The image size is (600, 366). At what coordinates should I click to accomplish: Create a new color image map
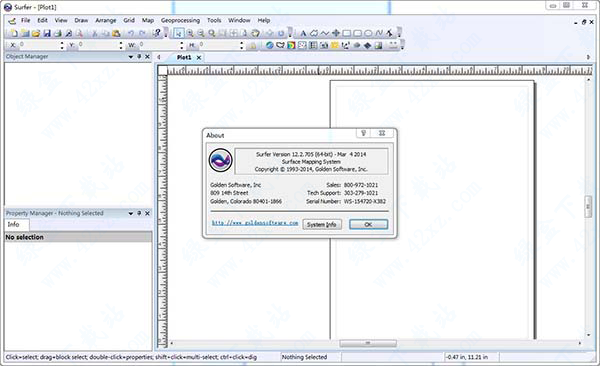291,46
